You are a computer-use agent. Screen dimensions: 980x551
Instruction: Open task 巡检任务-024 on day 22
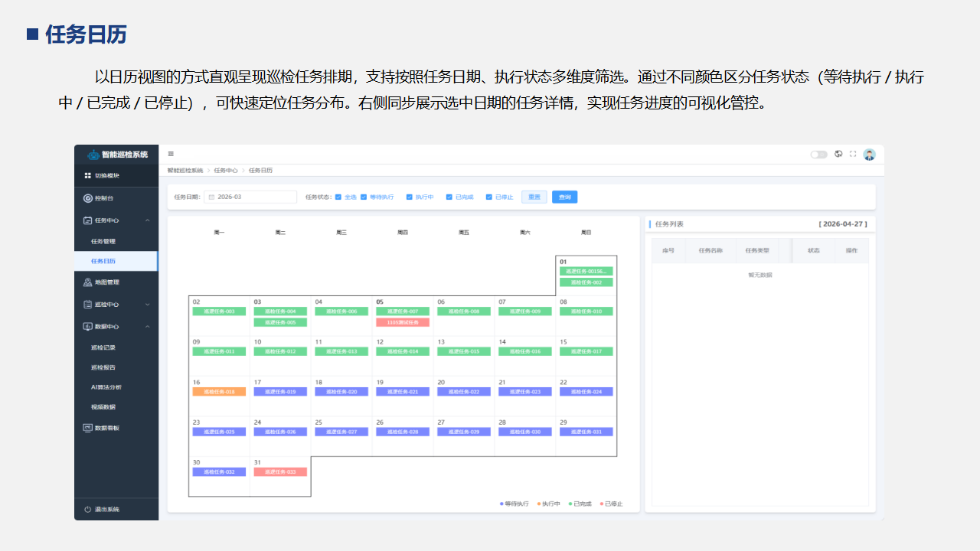(x=586, y=392)
